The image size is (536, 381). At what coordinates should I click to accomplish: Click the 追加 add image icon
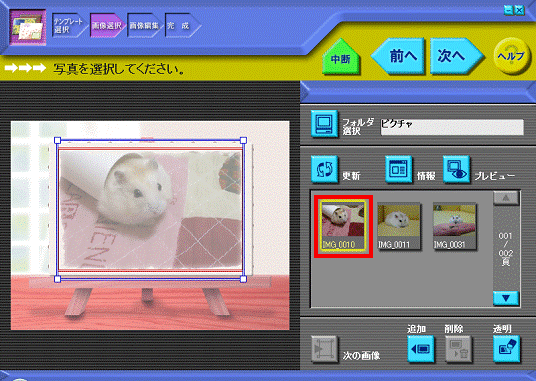[421, 349]
